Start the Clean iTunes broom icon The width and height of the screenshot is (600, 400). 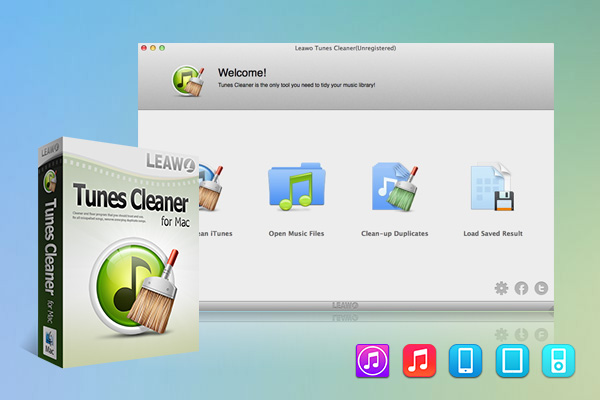tap(211, 188)
